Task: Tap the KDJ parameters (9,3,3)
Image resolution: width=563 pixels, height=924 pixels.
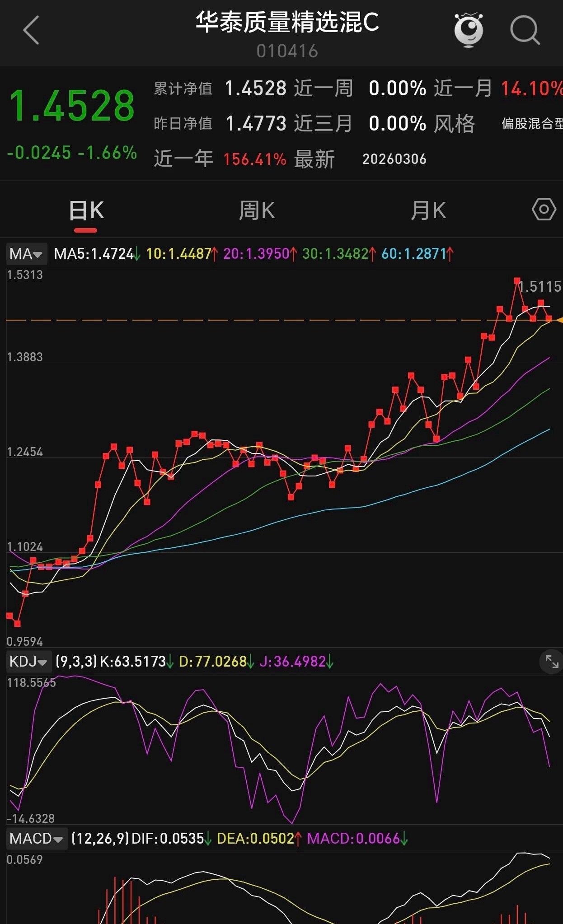Action: (x=76, y=662)
